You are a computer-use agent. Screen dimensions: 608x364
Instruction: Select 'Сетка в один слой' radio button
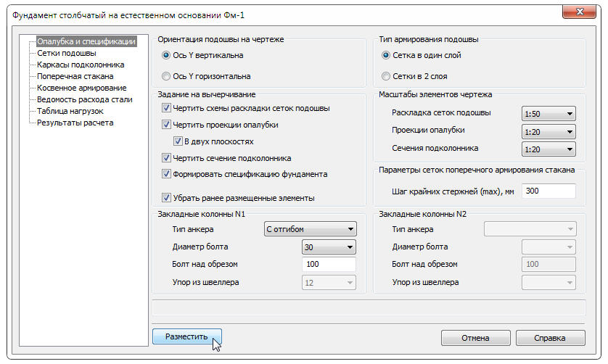point(386,55)
